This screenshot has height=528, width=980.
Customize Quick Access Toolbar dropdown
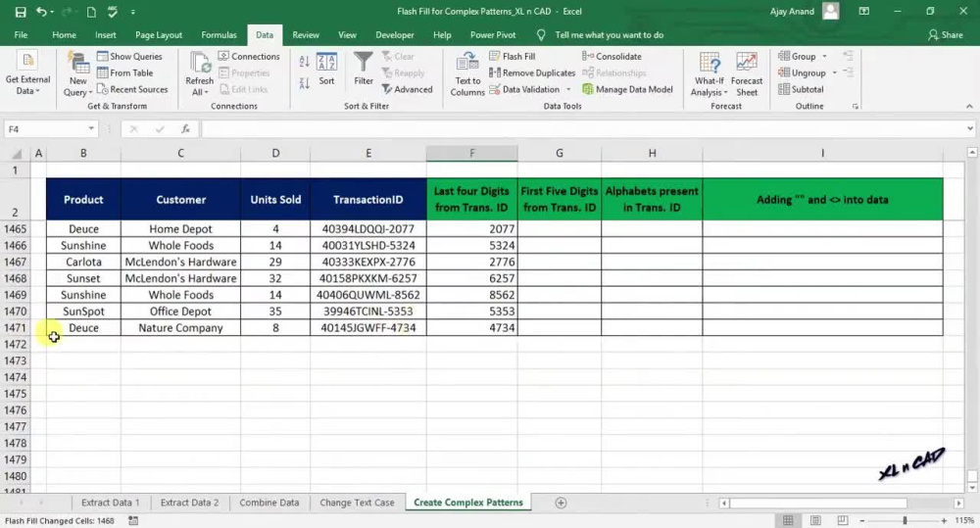pos(133,12)
